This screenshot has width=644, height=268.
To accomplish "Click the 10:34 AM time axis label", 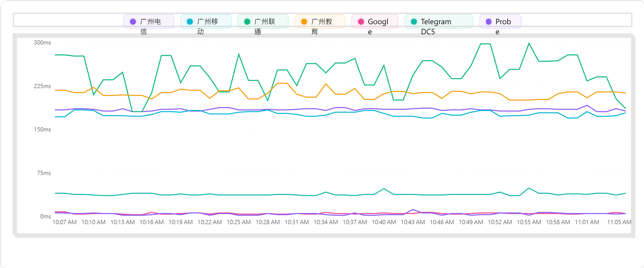I will click(x=326, y=222).
